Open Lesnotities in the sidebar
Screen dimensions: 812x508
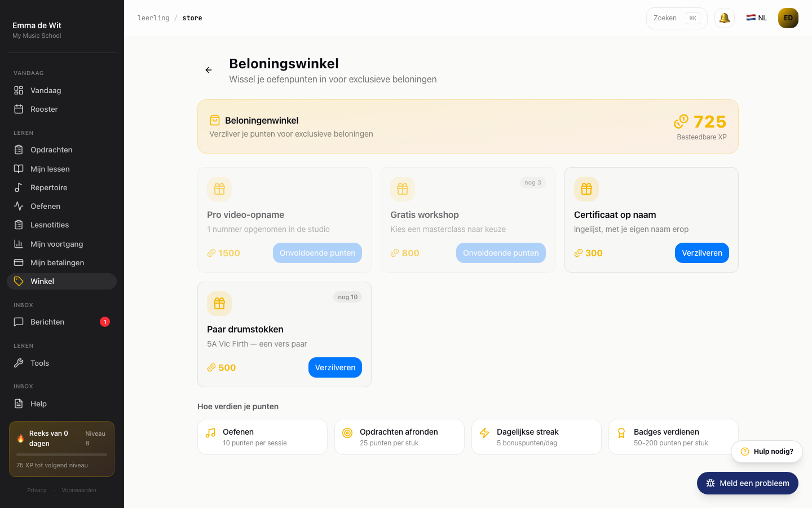click(61, 225)
